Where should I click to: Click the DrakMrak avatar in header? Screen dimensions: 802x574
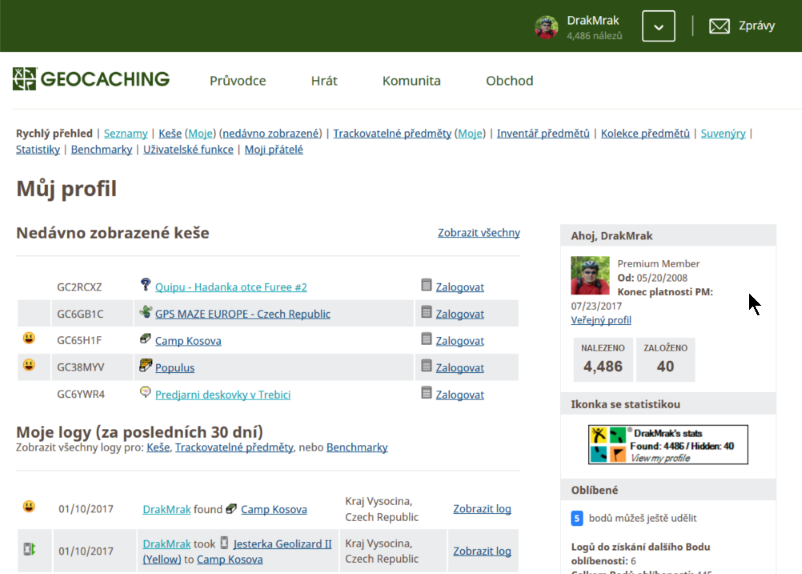[x=546, y=27]
